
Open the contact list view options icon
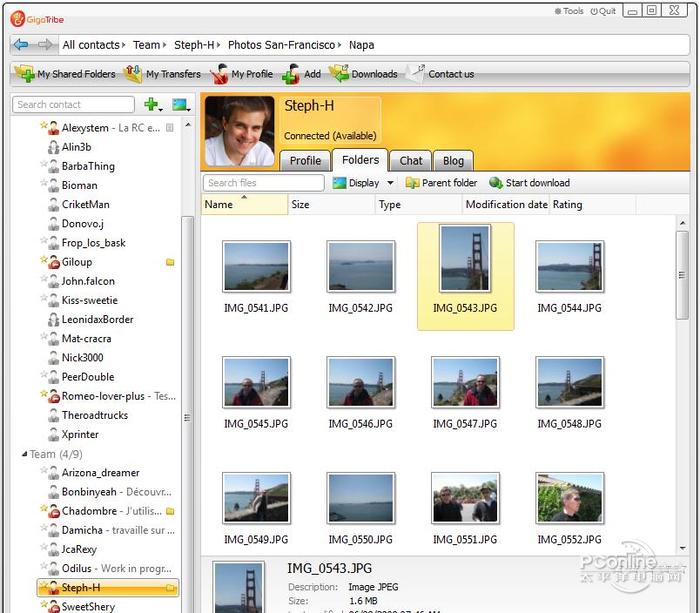coord(181,105)
